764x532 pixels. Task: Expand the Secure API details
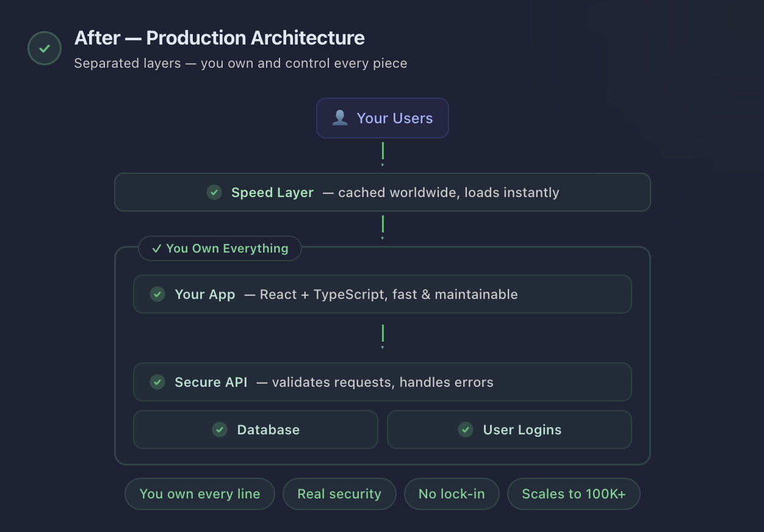pyautogui.click(x=383, y=382)
